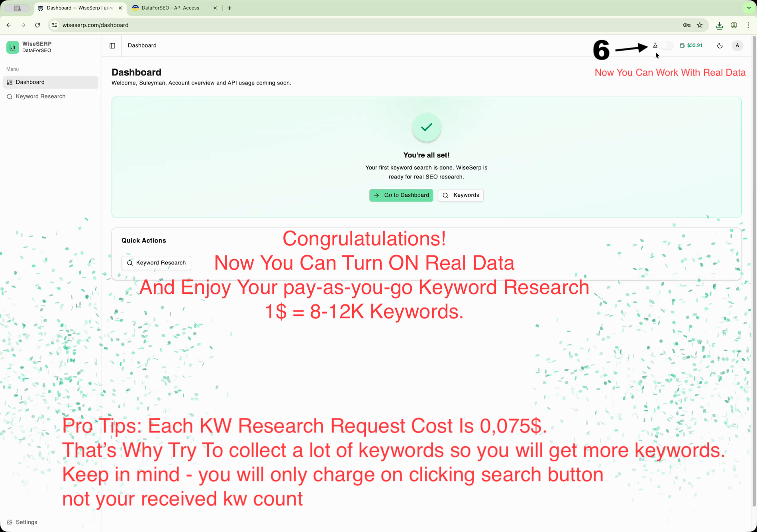Close the Dashboard — WiseSerp tab
The height and width of the screenshot is (532, 757).
120,8
